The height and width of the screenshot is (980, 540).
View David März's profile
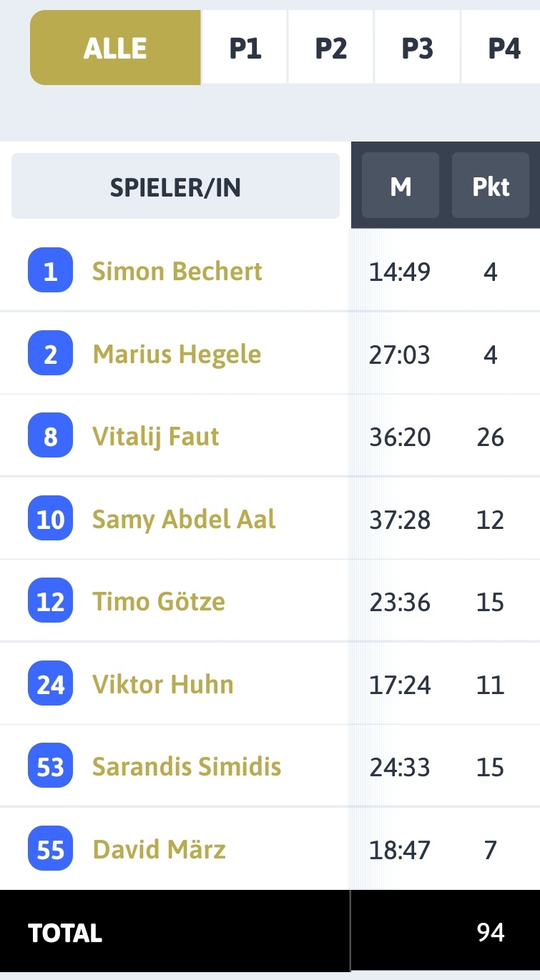tap(159, 850)
